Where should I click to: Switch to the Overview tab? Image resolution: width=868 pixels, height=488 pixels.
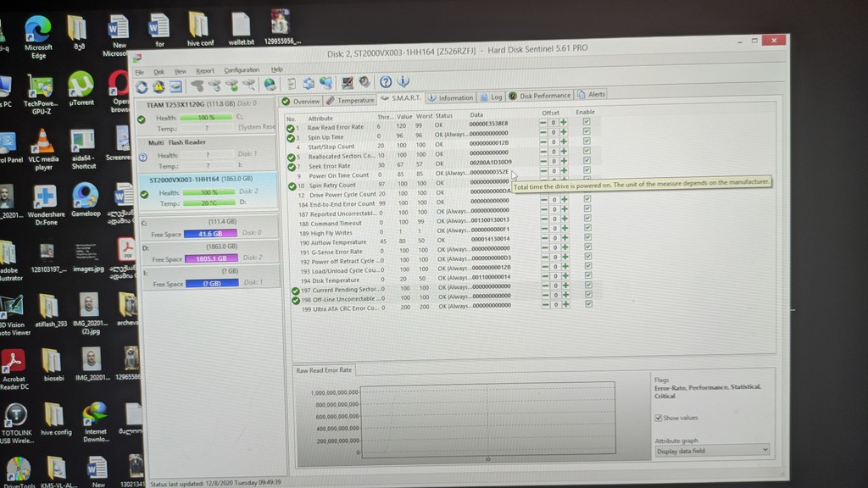301,102
